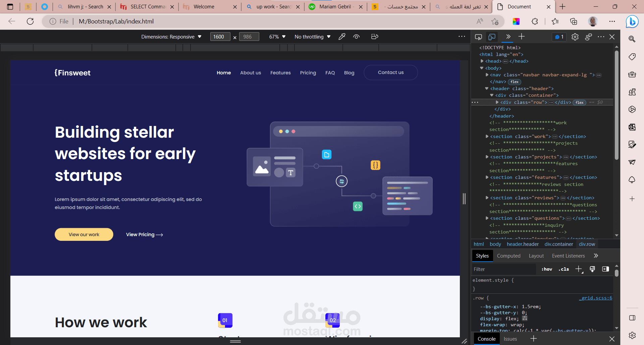Toggle the :hov element state panel
Image resolution: width=644 pixels, height=345 pixels.
[547, 269]
